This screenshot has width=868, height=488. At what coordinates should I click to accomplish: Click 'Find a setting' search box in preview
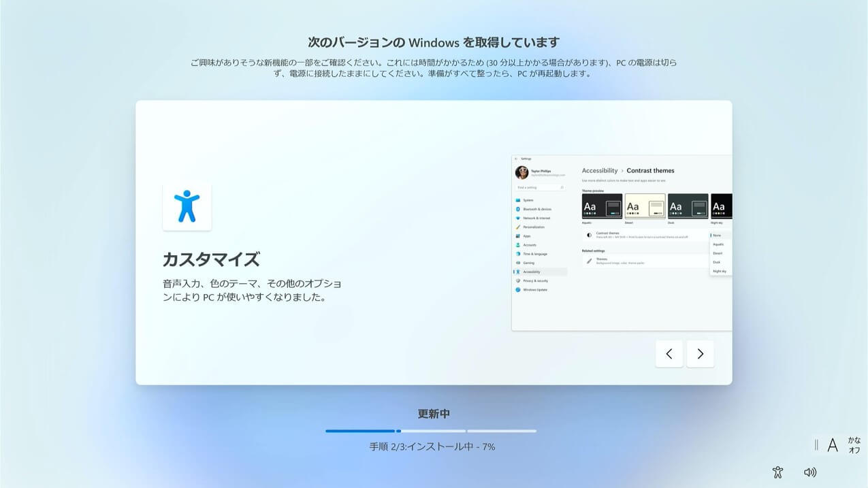(x=541, y=187)
